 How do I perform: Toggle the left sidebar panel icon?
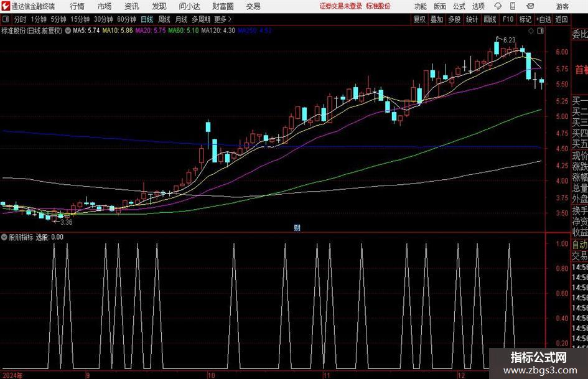click(6, 19)
